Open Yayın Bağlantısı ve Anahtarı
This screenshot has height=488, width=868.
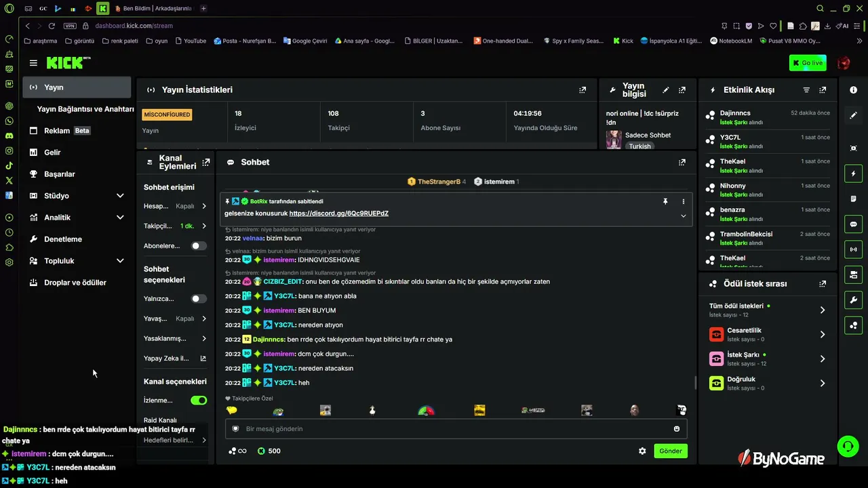tap(85, 109)
